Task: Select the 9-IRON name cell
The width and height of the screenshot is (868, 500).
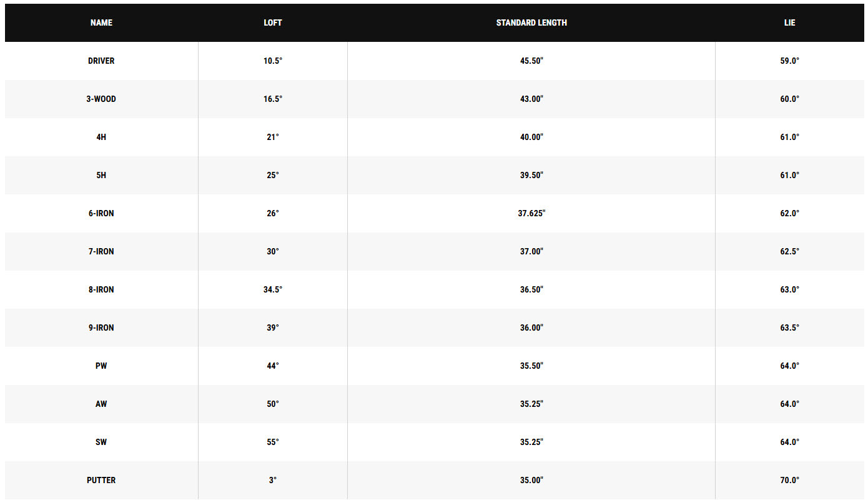Action: pos(101,327)
